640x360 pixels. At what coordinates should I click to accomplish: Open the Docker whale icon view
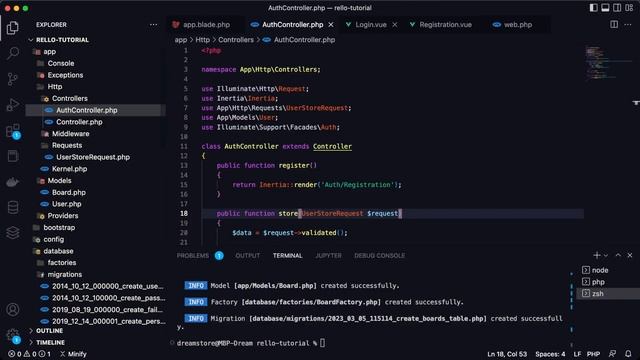point(13,182)
